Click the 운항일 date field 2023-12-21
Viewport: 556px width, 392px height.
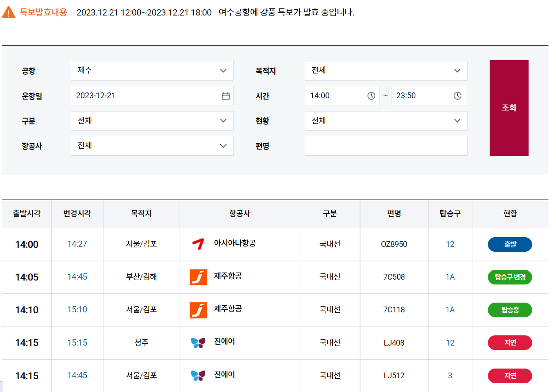(x=152, y=96)
